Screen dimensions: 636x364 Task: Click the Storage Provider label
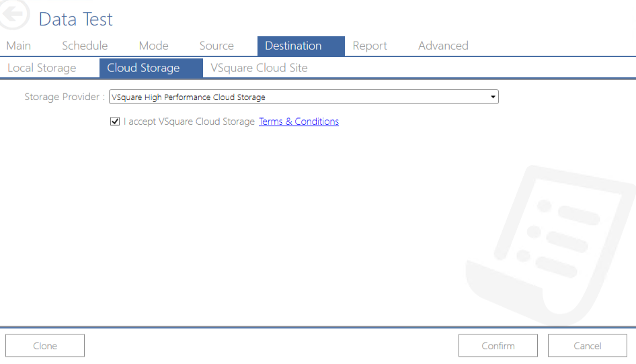click(x=65, y=97)
